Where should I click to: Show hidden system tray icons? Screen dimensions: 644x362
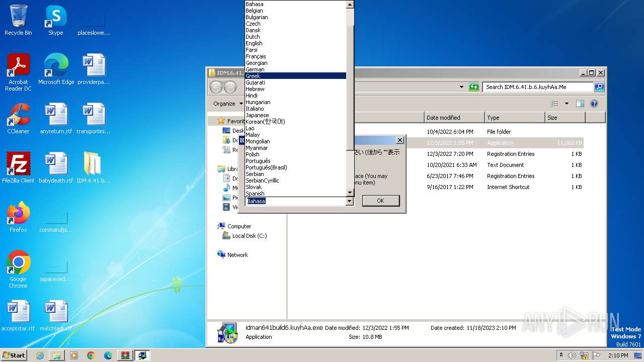coord(561,355)
